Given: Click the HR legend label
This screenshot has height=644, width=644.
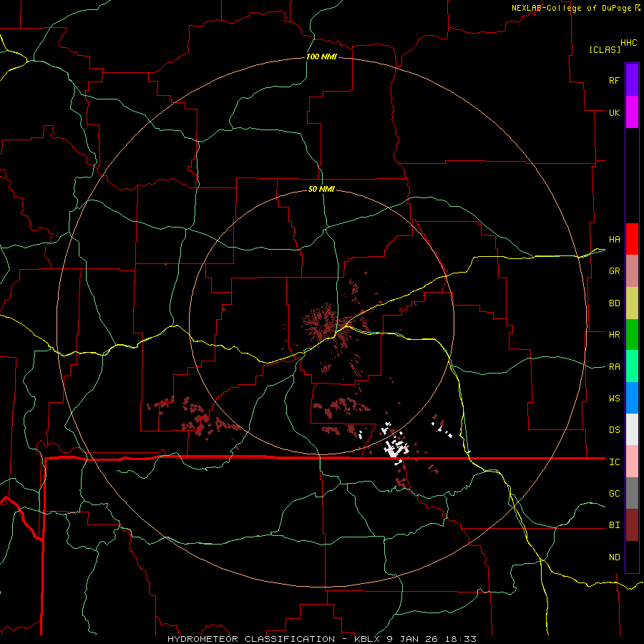Looking at the screenshot, I should pyautogui.click(x=614, y=335).
